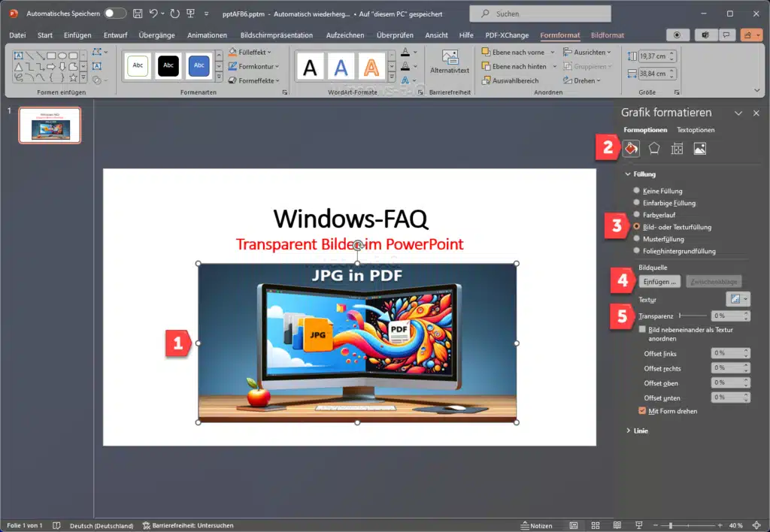Fit slide to window icon
This screenshot has height=532, width=770.
pos(756,526)
